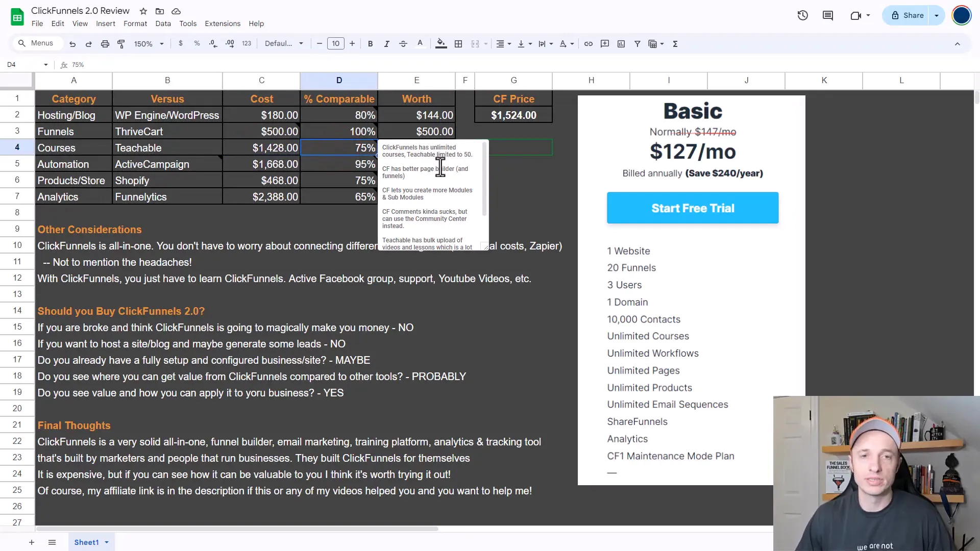This screenshot has width=980, height=551.
Task: Increase decimal places icon
Action: 230,44
